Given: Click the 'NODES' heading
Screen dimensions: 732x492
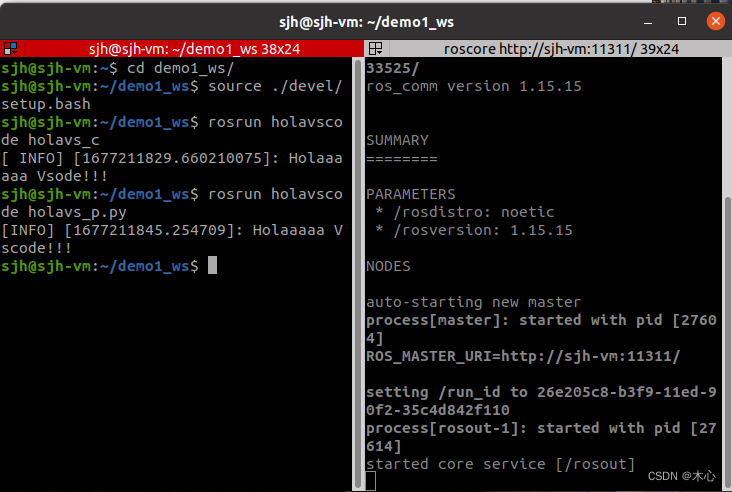Looking at the screenshot, I should (x=388, y=266).
